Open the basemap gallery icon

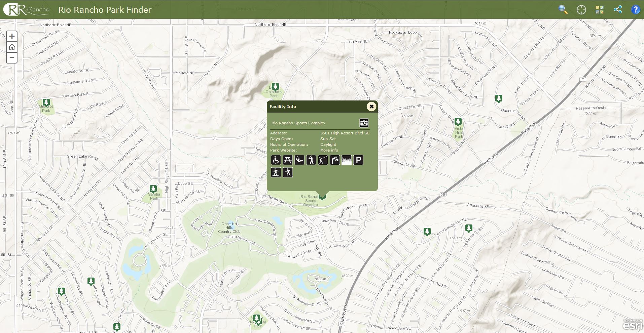[599, 10]
